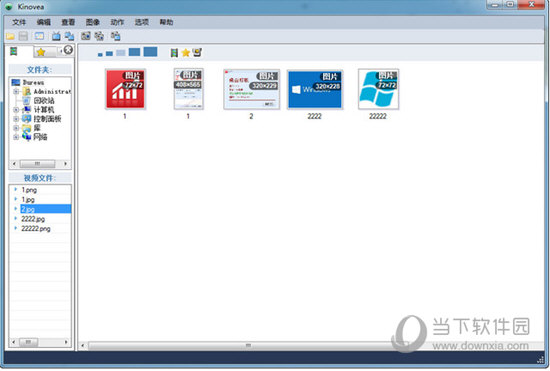
Task: Select 计算机 in the folder tree
Action: tap(44, 110)
